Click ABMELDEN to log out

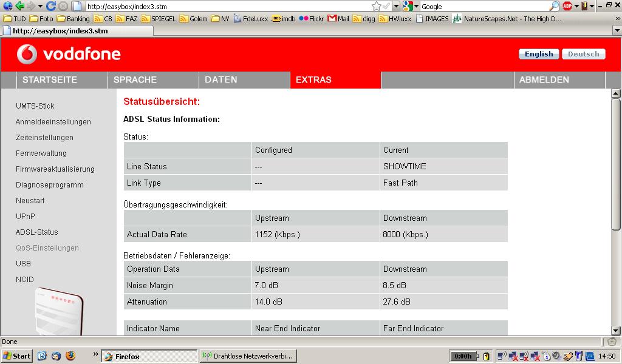[544, 79]
